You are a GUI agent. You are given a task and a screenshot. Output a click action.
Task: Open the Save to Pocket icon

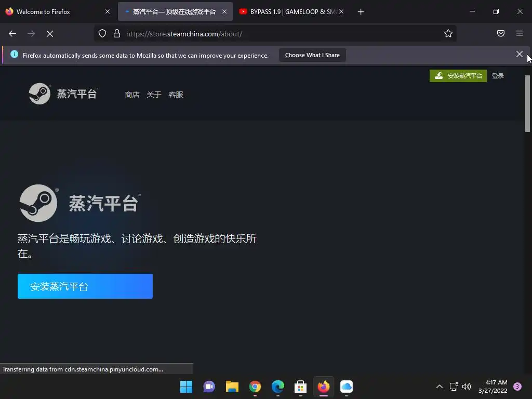(x=501, y=33)
